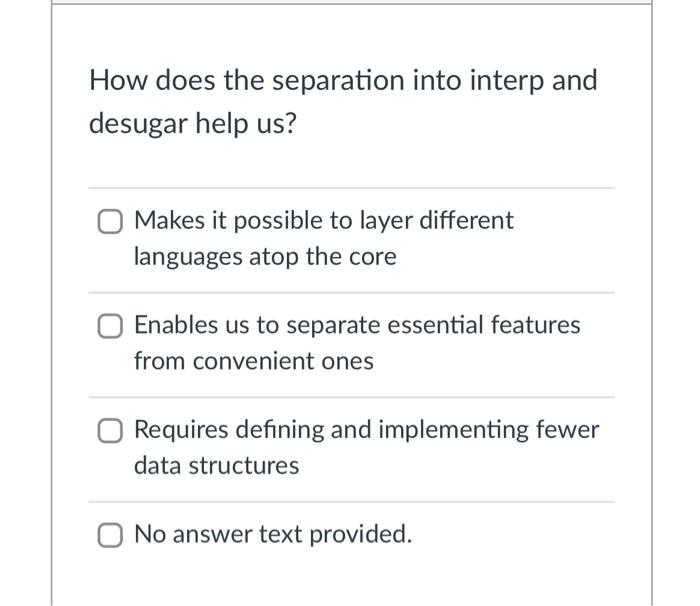Check the 'Makes it possible to layer' checkbox

point(111,221)
